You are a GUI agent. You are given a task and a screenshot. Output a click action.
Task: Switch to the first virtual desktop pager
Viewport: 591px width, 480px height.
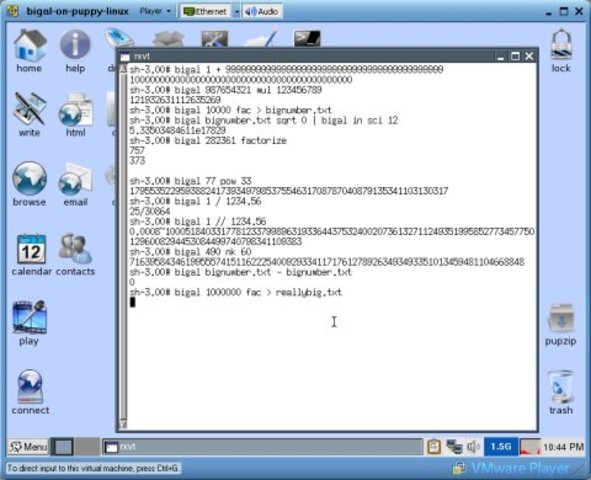[63, 447]
